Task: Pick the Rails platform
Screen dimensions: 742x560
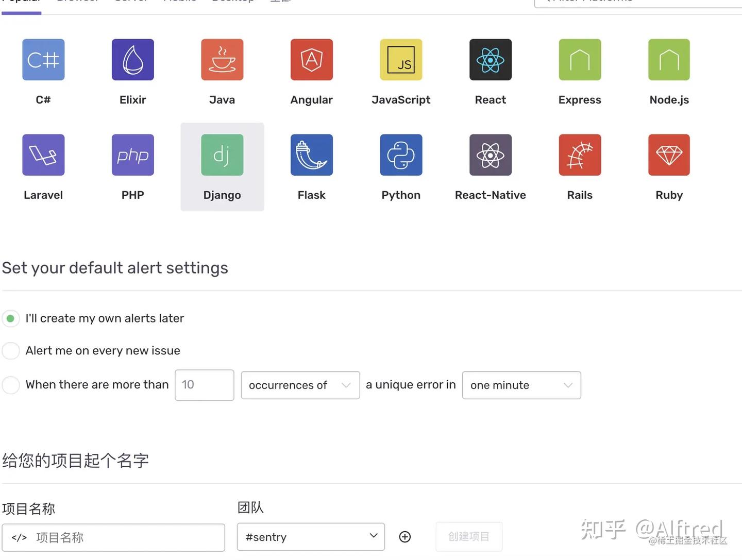Action: 580,155
